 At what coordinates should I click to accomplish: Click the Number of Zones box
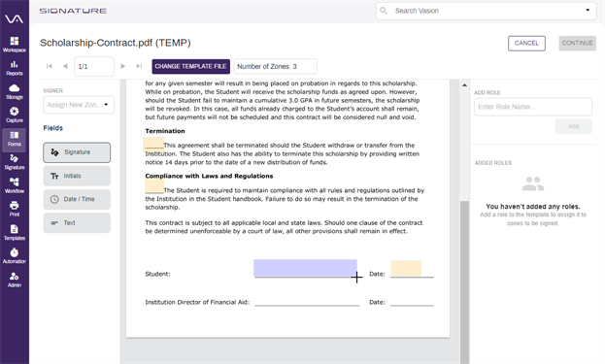click(275, 66)
